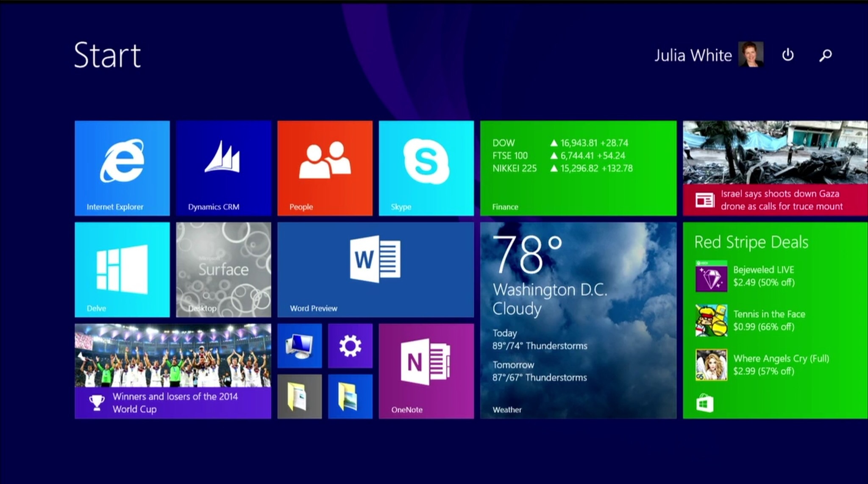This screenshot has width=868, height=484.
Task: Open the PC settings gear tile
Action: pos(350,346)
